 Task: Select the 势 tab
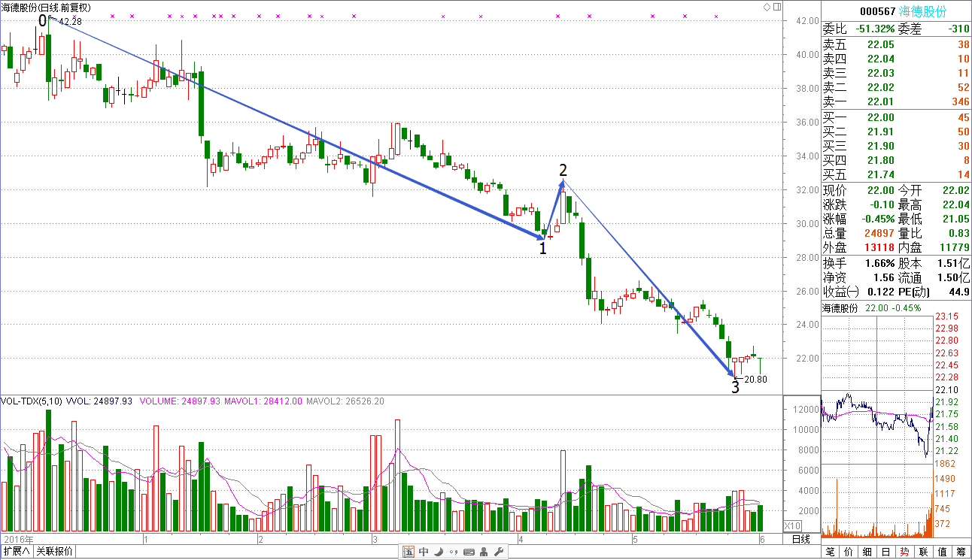click(x=905, y=552)
